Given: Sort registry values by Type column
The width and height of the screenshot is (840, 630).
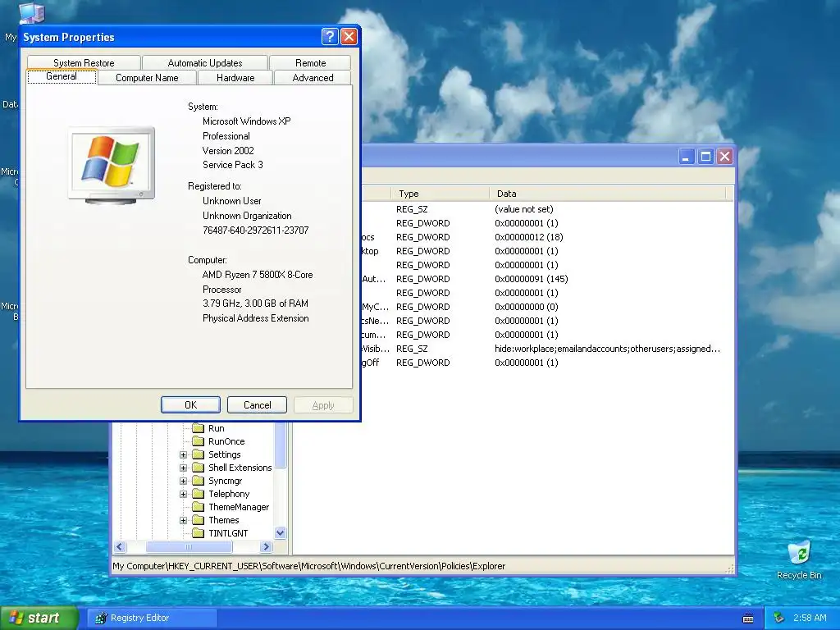Looking at the screenshot, I should pos(440,194).
